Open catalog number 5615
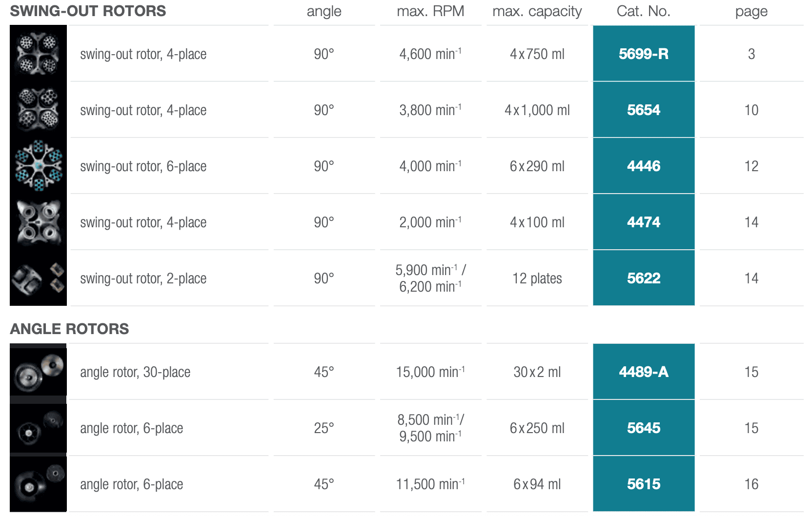The width and height of the screenshot is (812, 516). 644,484
